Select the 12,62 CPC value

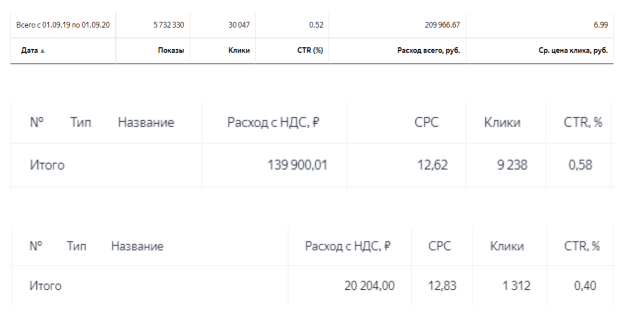pyautogui.click(x=433, y=165)
